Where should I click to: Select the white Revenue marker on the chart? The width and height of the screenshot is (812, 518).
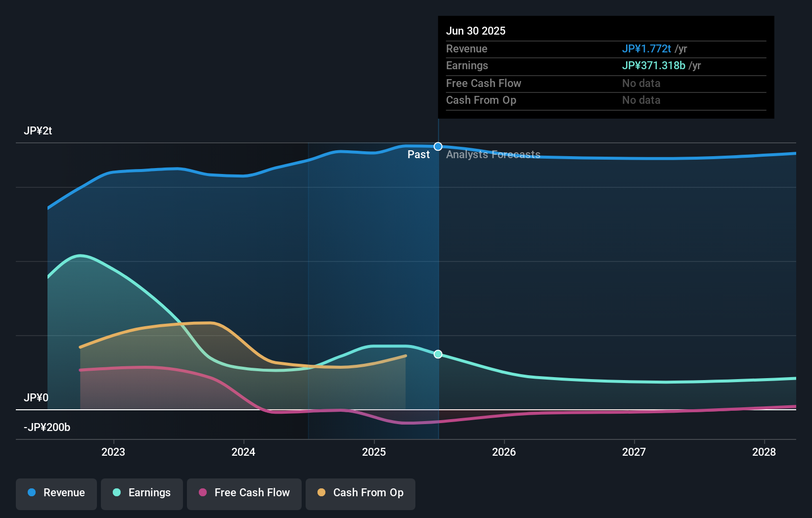(438, 146)
